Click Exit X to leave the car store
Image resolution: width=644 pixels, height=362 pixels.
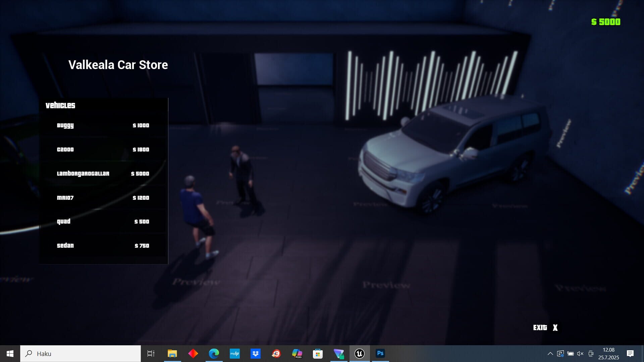pyautogui.click(x=546, y=328)
